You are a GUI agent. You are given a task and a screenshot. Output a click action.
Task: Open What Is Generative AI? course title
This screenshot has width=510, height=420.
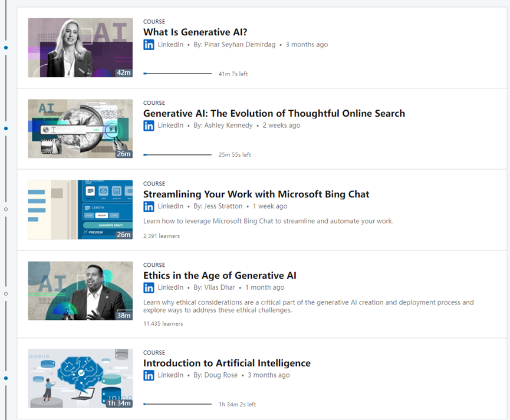tap(195, 32)
